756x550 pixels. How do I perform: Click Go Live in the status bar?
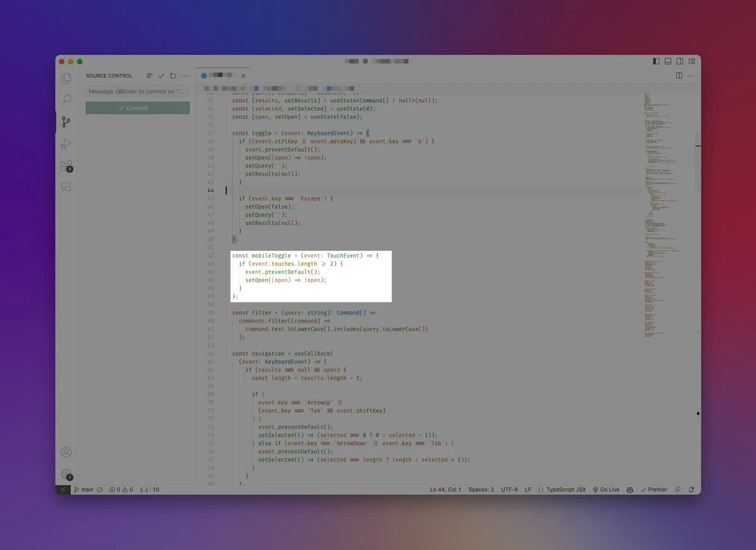606,490
